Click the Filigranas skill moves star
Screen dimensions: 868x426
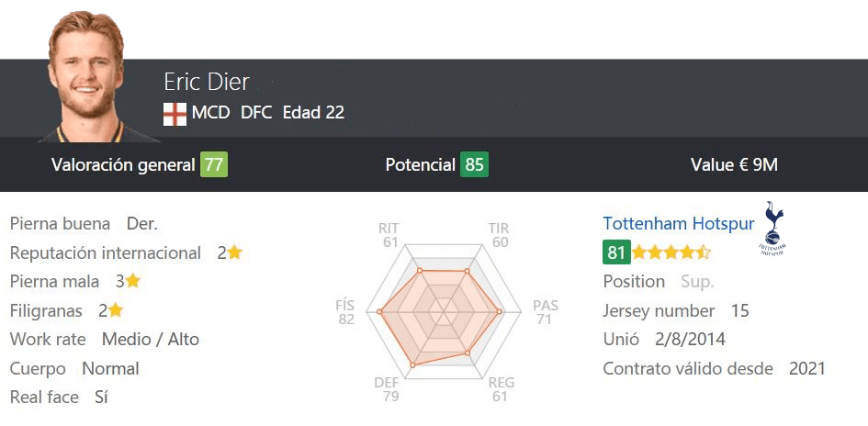click(115, 310)
